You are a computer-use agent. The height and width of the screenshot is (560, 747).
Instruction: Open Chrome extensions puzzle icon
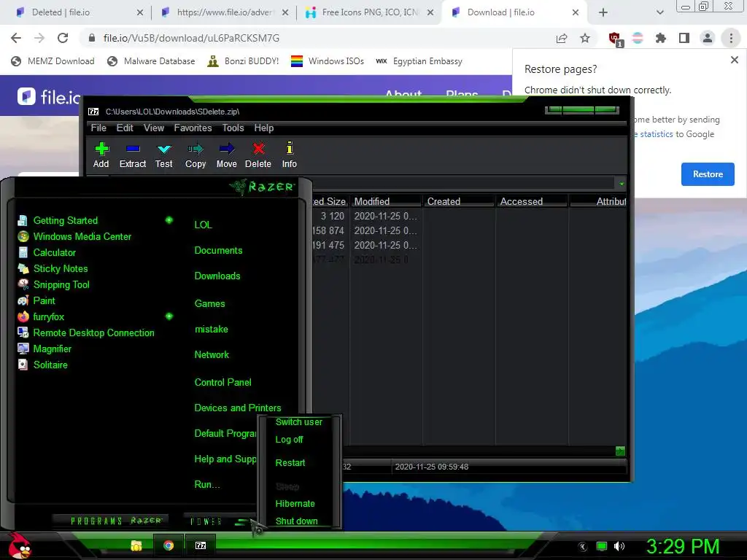661,38
